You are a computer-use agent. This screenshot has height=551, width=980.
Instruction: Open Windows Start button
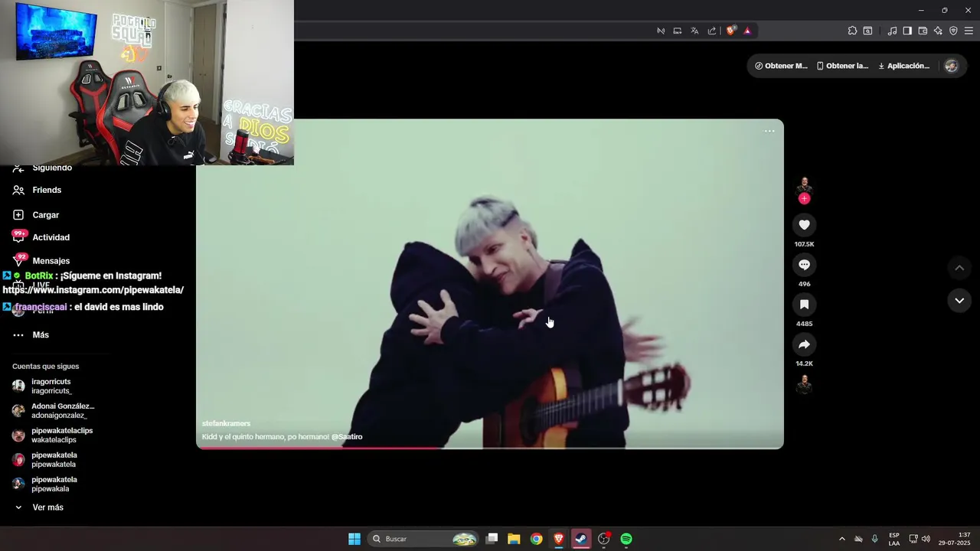point(354,539)
